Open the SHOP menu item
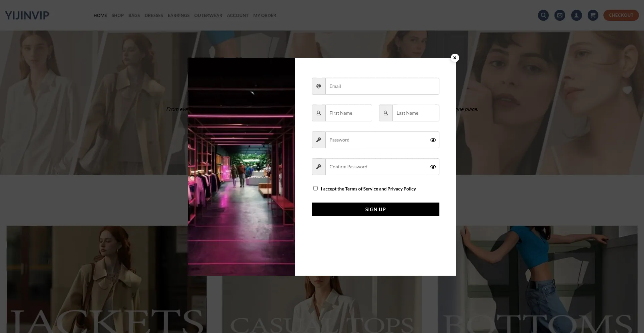644x333 pixels. pyautogui.click(x=118, y=15)
